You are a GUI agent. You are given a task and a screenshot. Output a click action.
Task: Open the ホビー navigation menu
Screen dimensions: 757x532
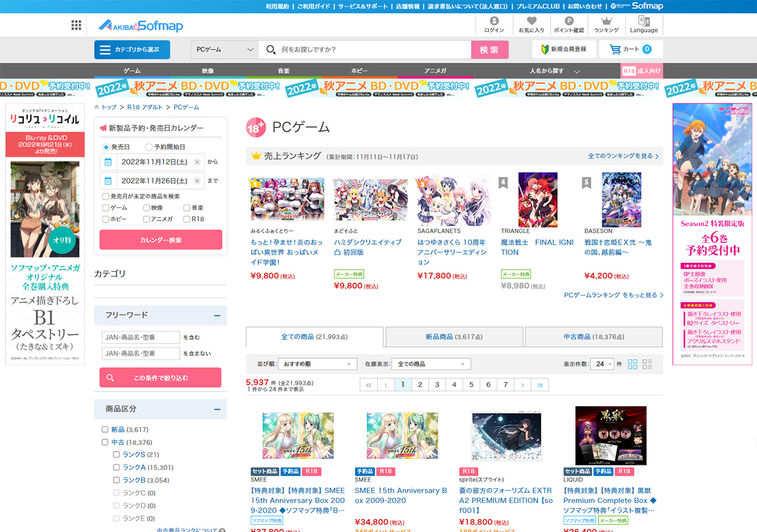(x=359, y=71)
